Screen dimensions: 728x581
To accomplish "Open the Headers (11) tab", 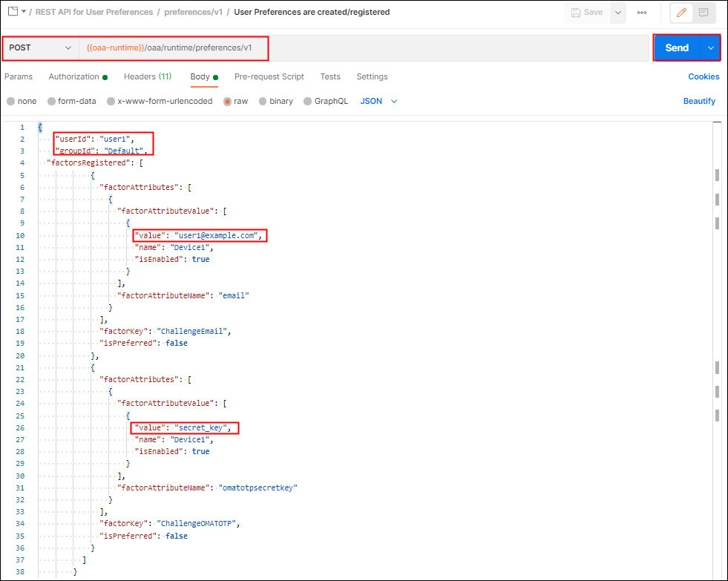I will click(148, 76).
